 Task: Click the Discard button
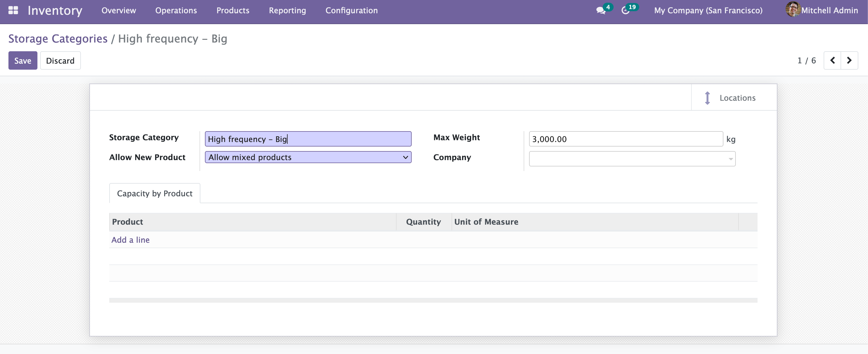coord(60,61)
